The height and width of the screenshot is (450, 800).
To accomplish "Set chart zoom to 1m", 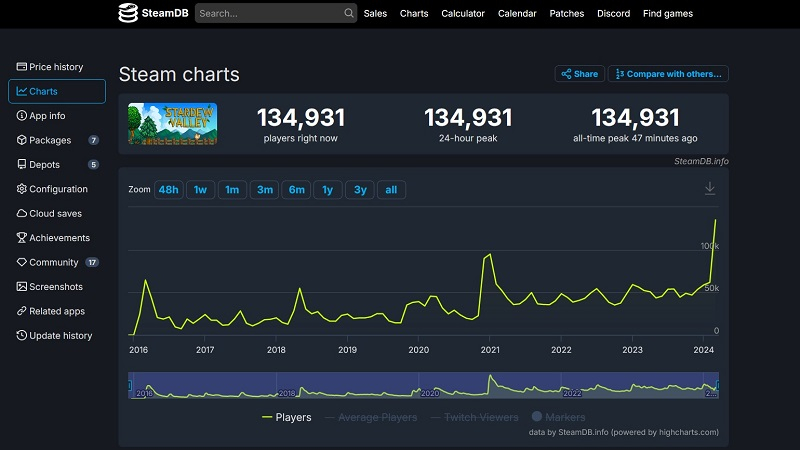I will (x=232, y=190).
